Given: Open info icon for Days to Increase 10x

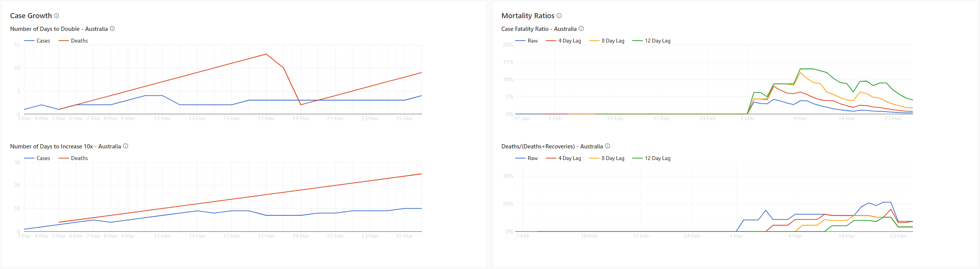Looking at the screenshot, I should [125, 146].
